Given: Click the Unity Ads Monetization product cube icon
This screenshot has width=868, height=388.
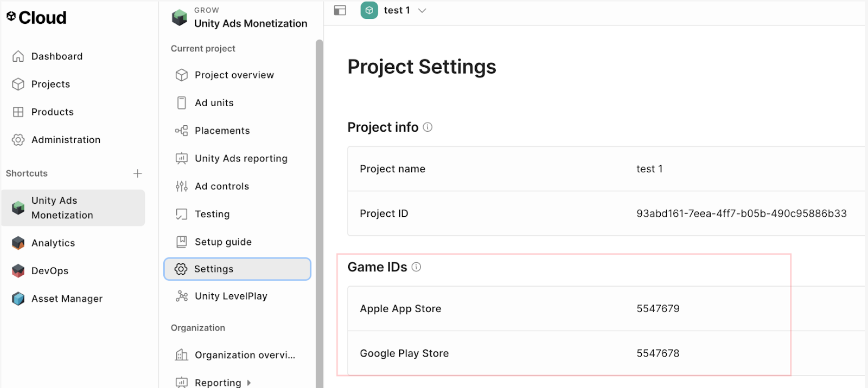Looking at the screenshot, I should click(x=179, y=18).
